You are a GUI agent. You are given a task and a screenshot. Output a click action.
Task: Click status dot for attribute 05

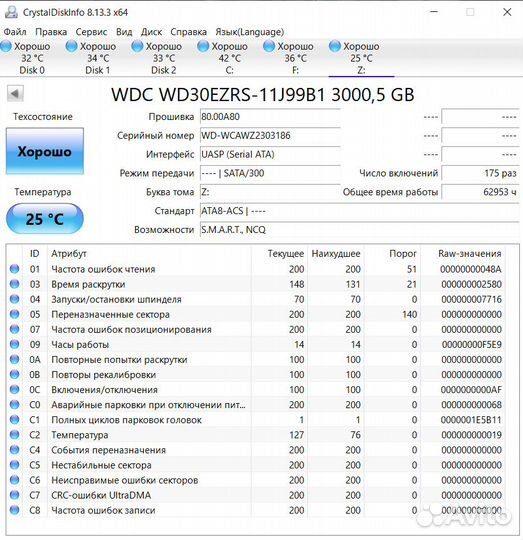point(14,314)
